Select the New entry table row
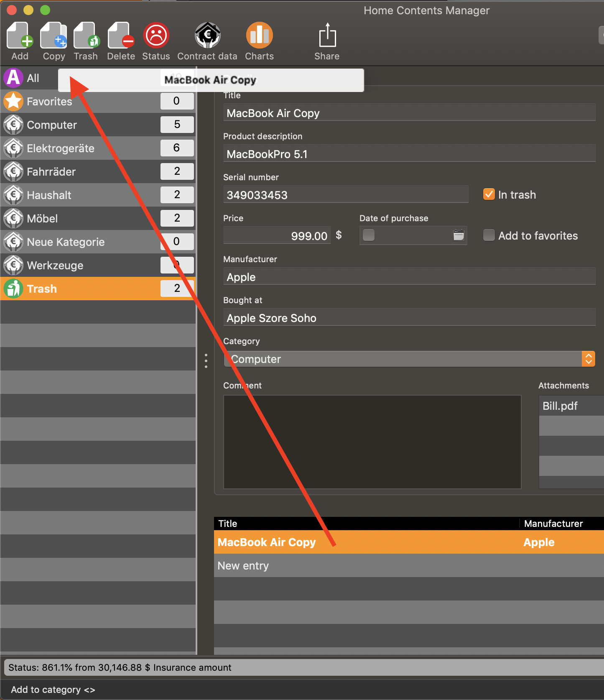This screenshot has width=604, height=700. click(x=409, y=566)
